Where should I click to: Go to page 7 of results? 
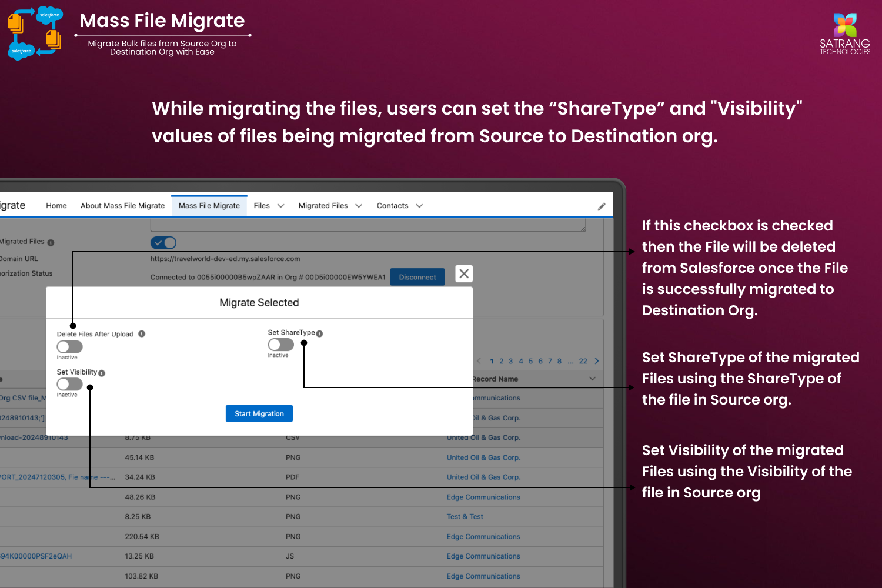(x=550, y=361)
